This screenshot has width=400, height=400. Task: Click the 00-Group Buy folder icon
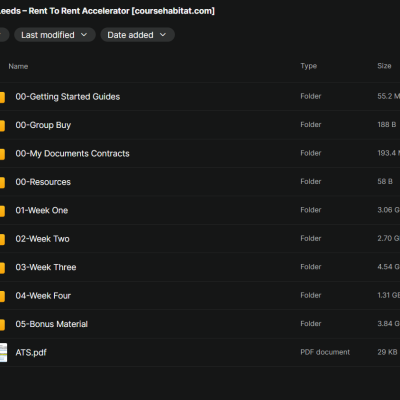pyautogui.click(x=2, y=125)
